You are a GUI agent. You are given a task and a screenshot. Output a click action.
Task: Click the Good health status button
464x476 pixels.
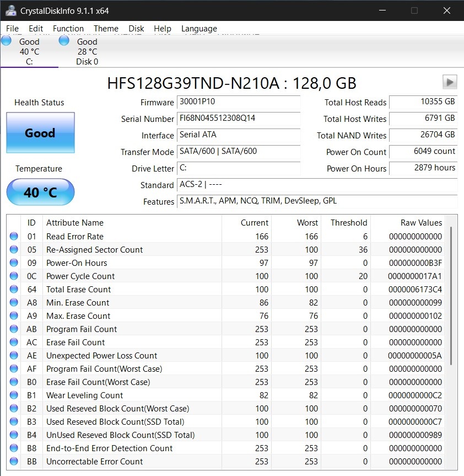[40, 133]
